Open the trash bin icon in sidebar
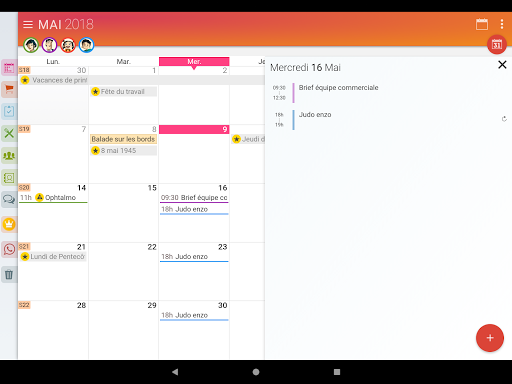 coord(9,275)
